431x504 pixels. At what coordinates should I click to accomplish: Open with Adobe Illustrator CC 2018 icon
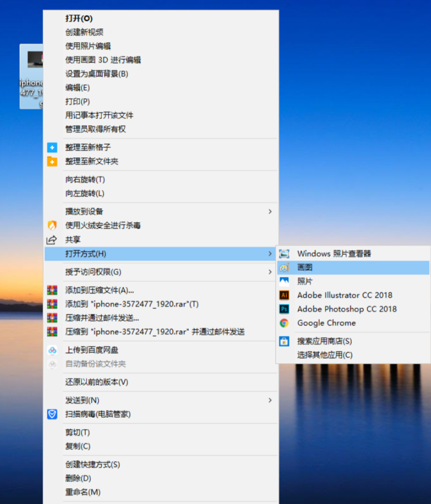[285, 295]
